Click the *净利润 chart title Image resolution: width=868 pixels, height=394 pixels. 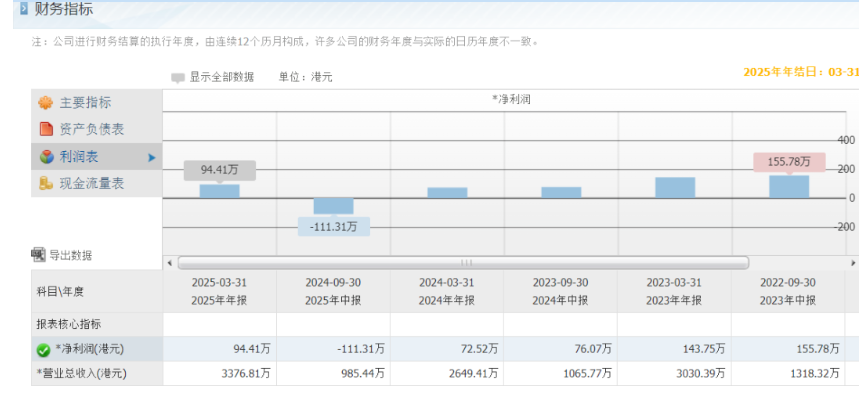coord(512,100)
